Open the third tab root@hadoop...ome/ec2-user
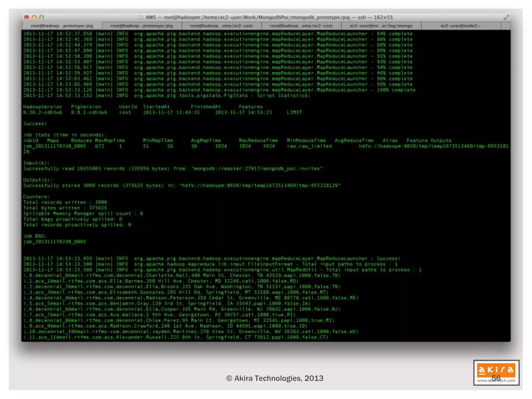The height and width of the screenshot is (399, 532). (221, 26)
